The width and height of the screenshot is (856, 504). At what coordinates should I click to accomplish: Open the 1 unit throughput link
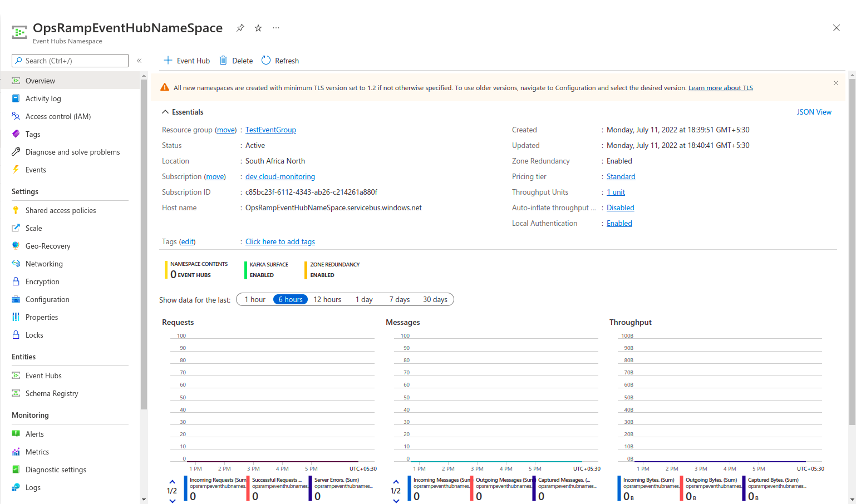(616, 192)
